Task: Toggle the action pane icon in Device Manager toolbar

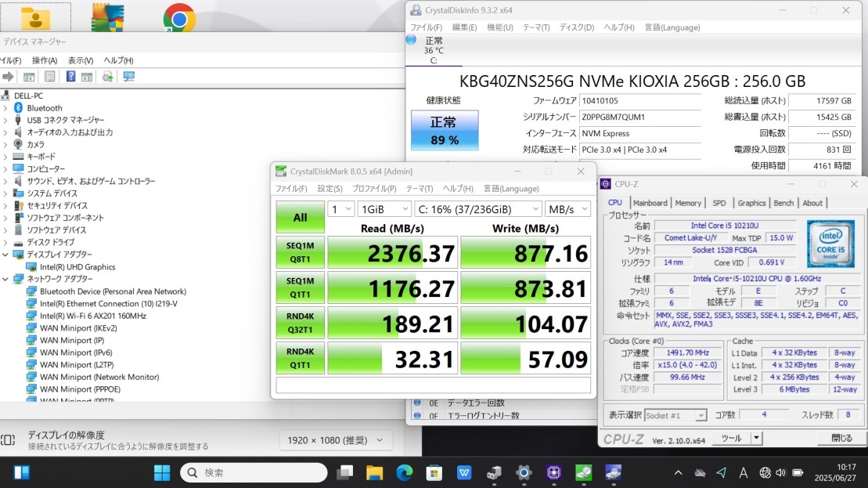Action: (x=87, y=77)
